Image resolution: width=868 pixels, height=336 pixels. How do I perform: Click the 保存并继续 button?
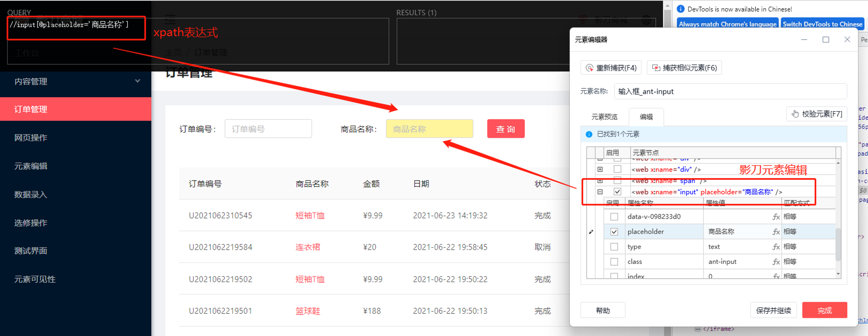click(773, 310)
